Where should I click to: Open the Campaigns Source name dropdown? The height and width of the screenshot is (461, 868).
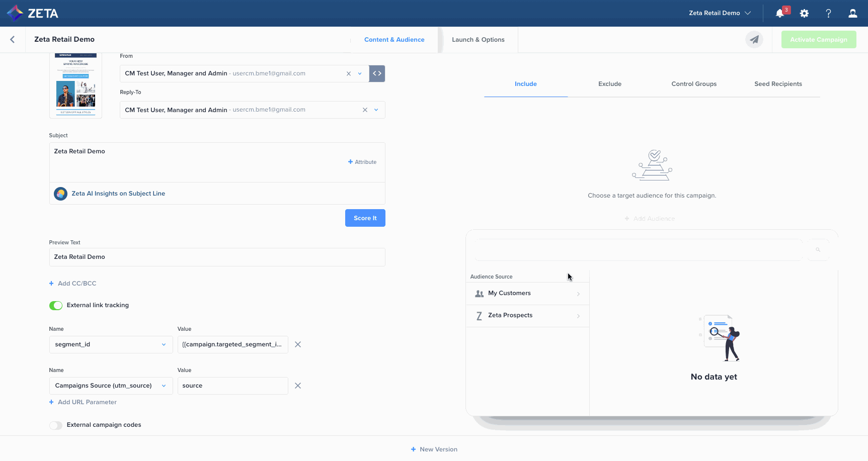111,386
